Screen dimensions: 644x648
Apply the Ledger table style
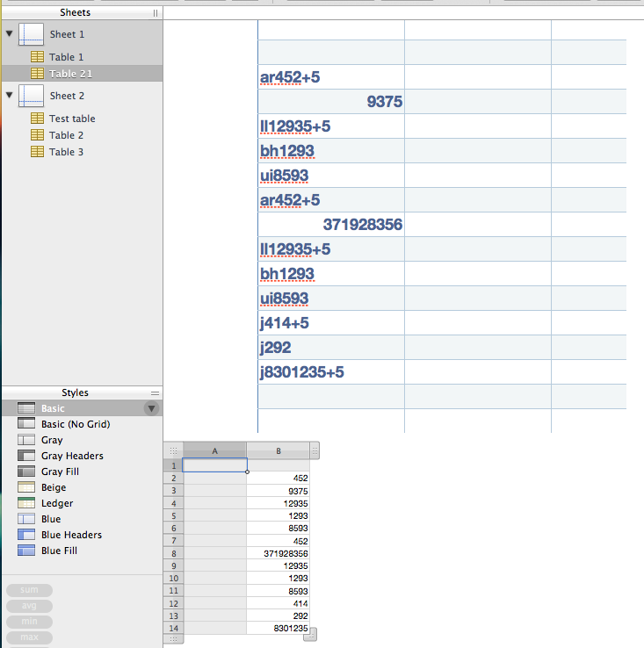click(83, 503)
